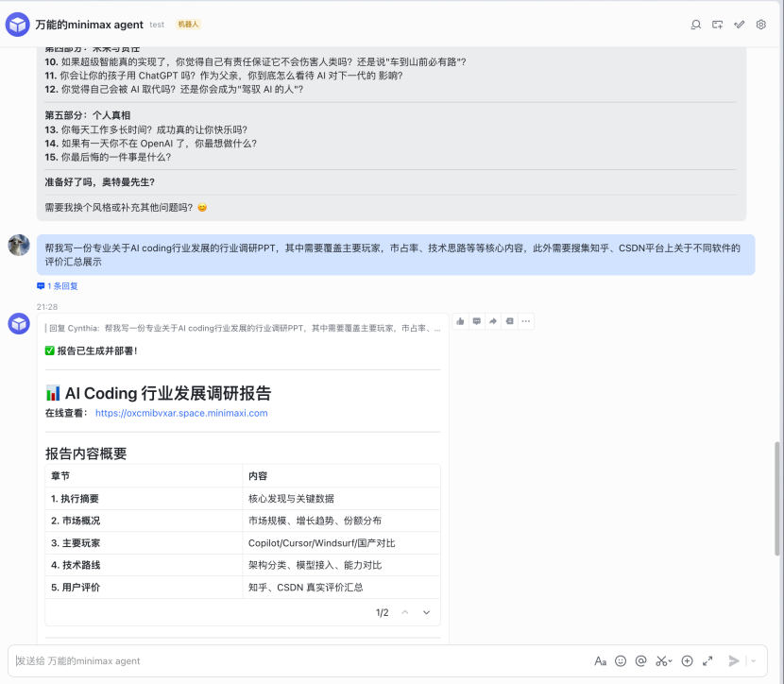784x684 pixels.
Task: Click the 报告已生成并部署！ text
Action: (97, 351)
